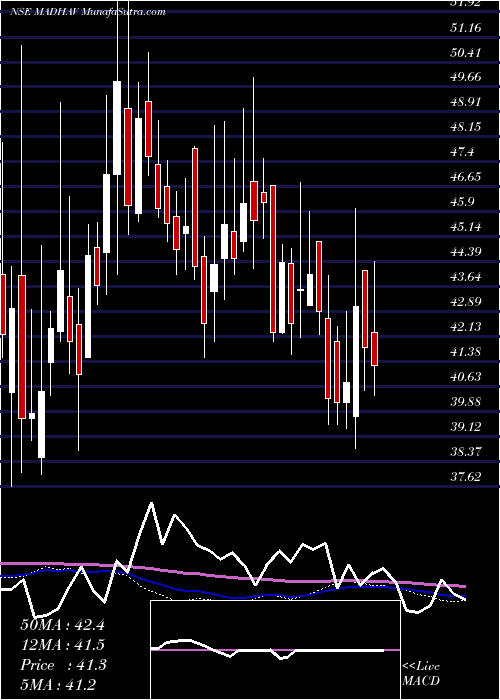Select the 41.38 price axis label
This screenshot has height=700, width=500.
pos(466,352)
